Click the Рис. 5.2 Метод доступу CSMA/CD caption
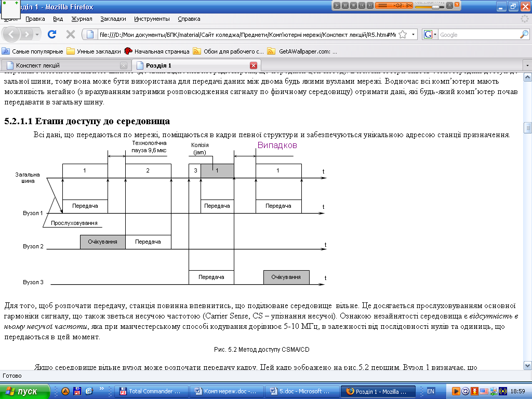 262,350
